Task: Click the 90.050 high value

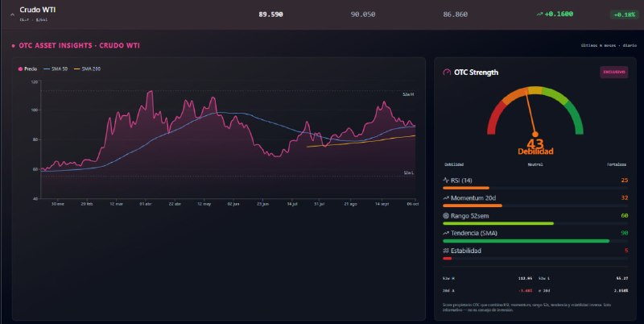Action: (363, 15)
